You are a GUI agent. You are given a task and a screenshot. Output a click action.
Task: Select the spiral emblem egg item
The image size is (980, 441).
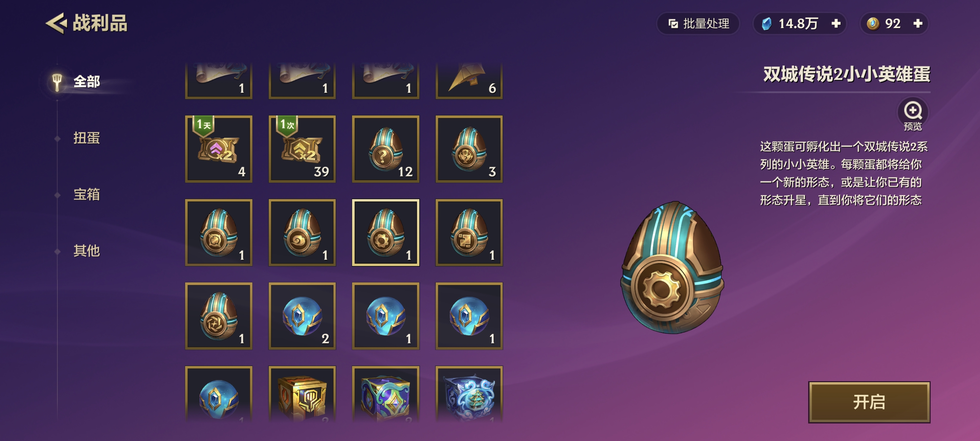tap(302, 232)
